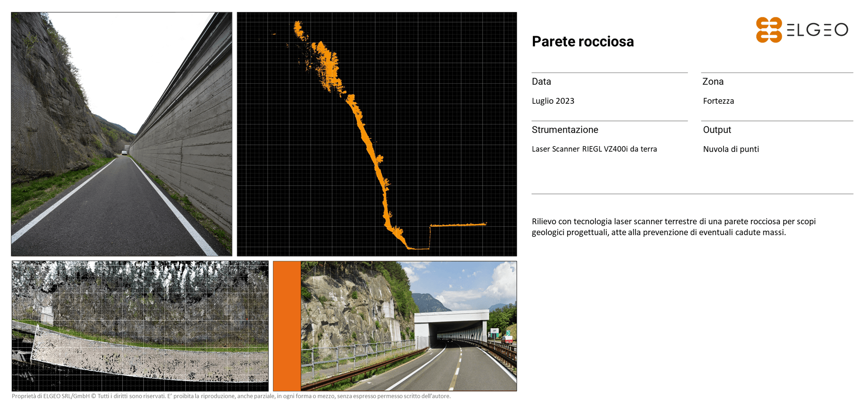Screen dimensions: 868x403
Task: Open the orange point cloud profile image
Action: [x=377, y=134]
